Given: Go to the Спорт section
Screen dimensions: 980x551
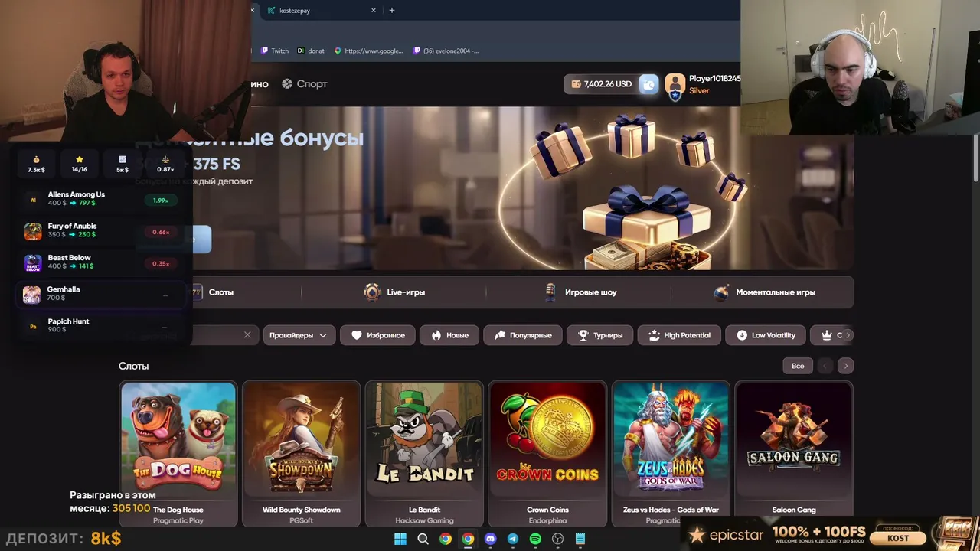Looking at the screenshot, I should click(x=304, y=84).
